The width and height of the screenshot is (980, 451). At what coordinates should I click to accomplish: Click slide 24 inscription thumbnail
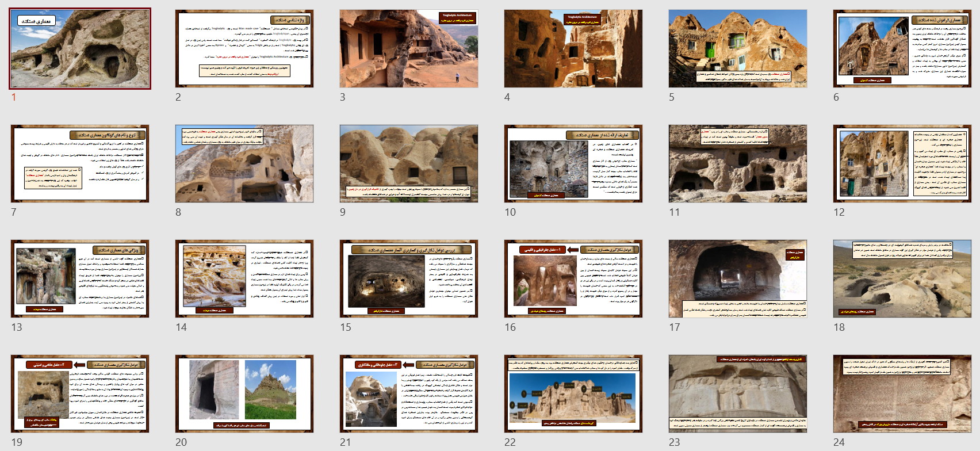[x=902, y=393]
